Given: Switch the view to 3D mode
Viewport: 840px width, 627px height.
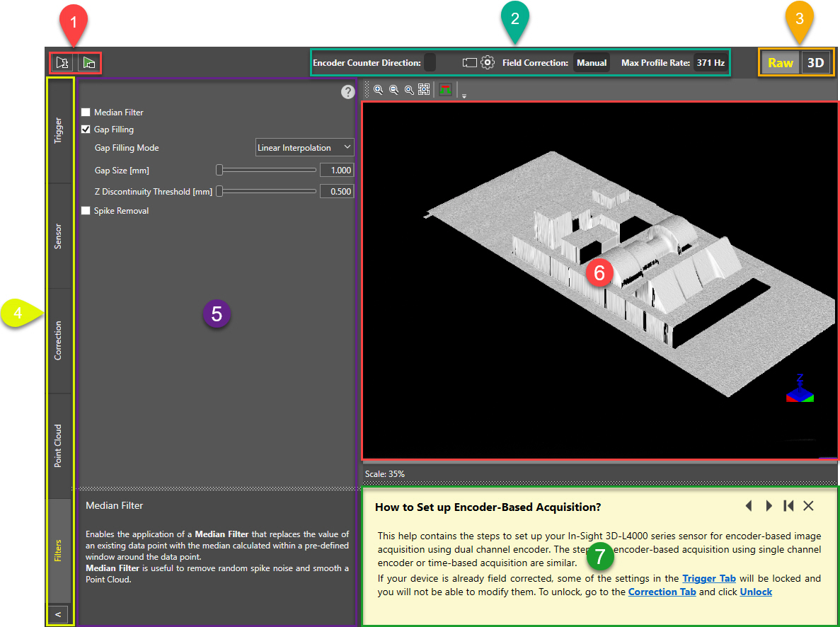Looking at the screenshot, I should [x=816, y=62].
